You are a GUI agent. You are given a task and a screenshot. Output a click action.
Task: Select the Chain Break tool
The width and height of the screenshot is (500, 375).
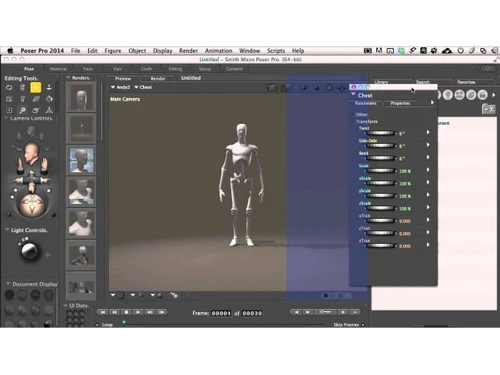point(36,99)
